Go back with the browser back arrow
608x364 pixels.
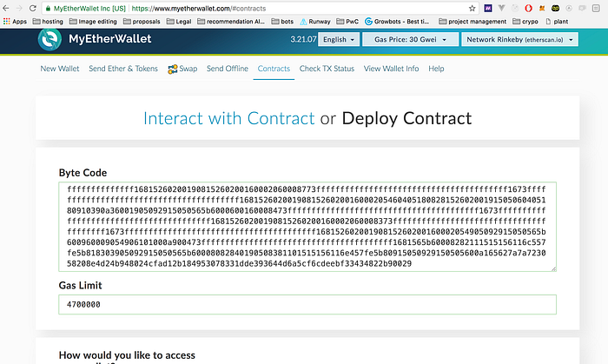tap(6, 8)
